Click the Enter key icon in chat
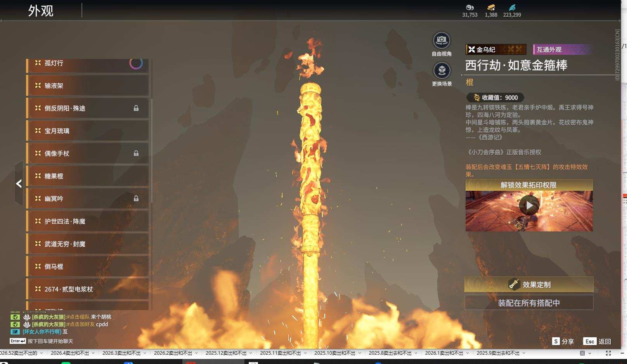 (18, 341)
